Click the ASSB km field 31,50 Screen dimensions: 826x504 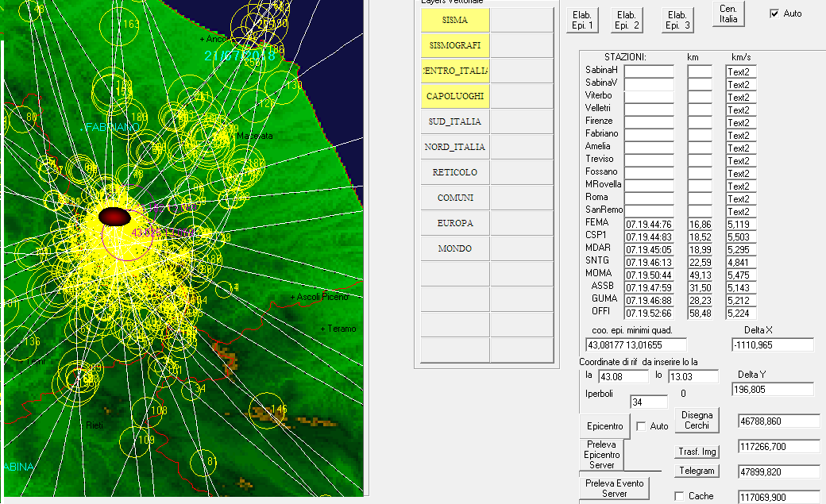click(x=700, y=287)
